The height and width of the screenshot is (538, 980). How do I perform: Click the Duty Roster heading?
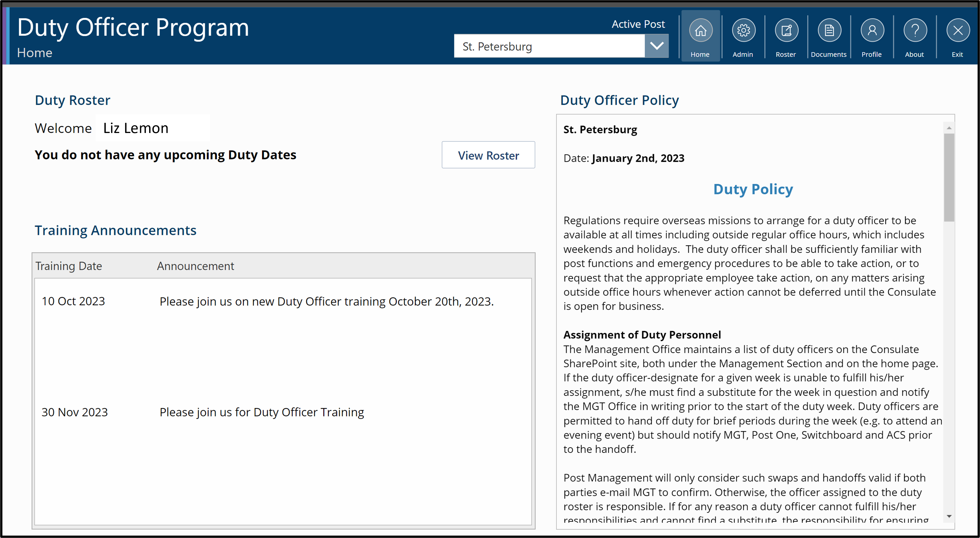click(x=72, y=100)
